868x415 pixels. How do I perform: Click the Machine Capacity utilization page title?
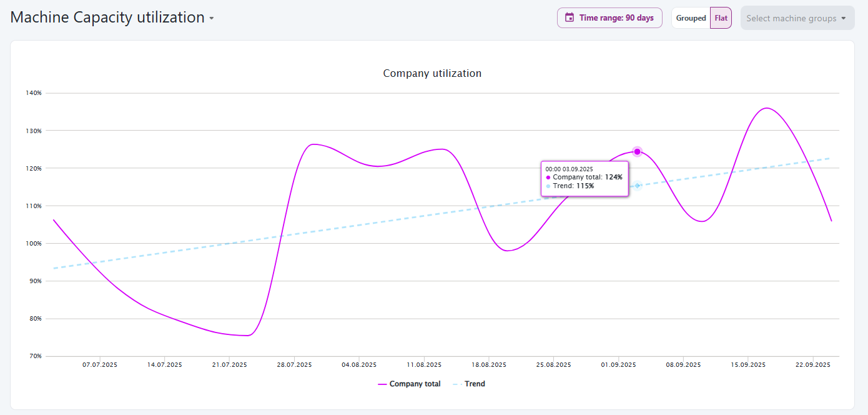click(107, 17)
